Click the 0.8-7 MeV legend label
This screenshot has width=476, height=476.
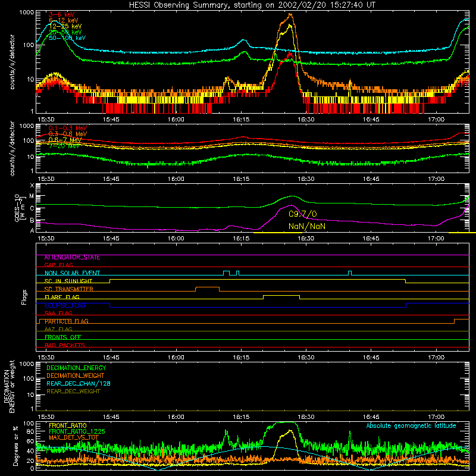click(65, 140)
